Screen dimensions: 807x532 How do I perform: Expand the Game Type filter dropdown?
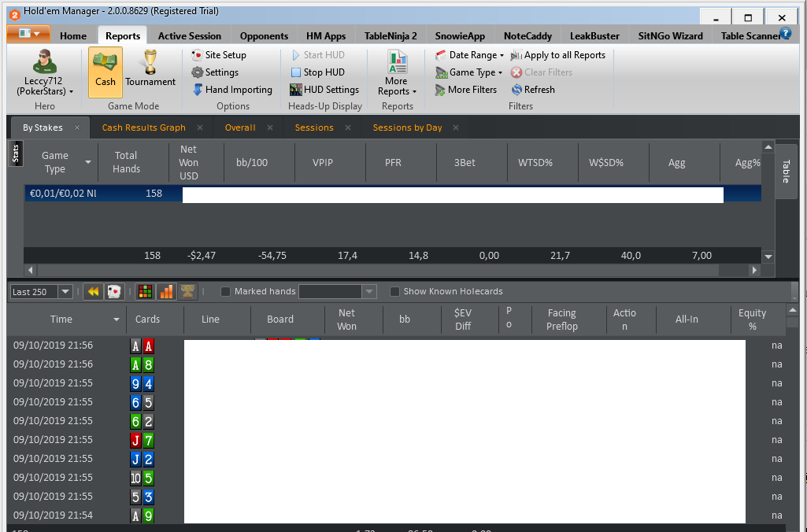tap(469, 72)
